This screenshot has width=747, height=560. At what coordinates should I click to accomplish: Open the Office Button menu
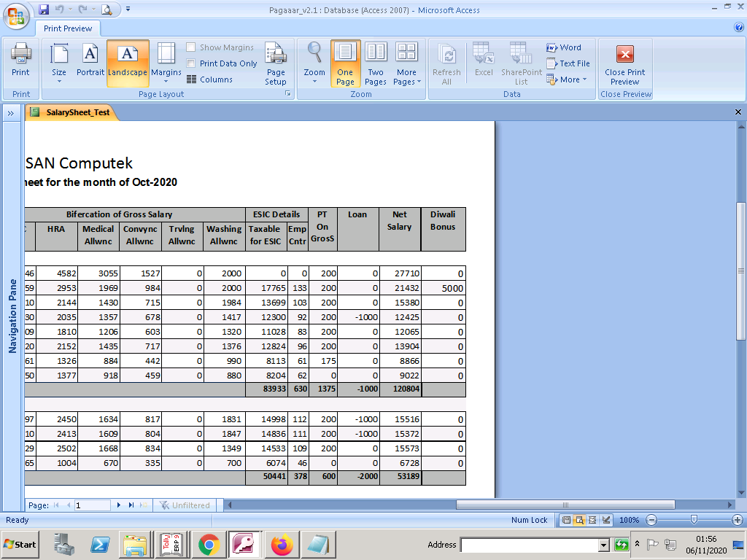click(x=16, y=16)
